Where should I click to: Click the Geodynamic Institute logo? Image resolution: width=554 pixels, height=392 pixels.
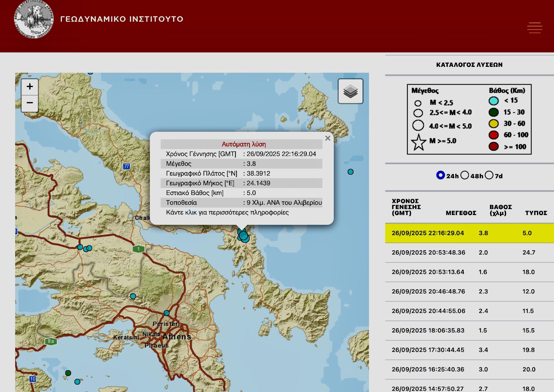(34, 19)
